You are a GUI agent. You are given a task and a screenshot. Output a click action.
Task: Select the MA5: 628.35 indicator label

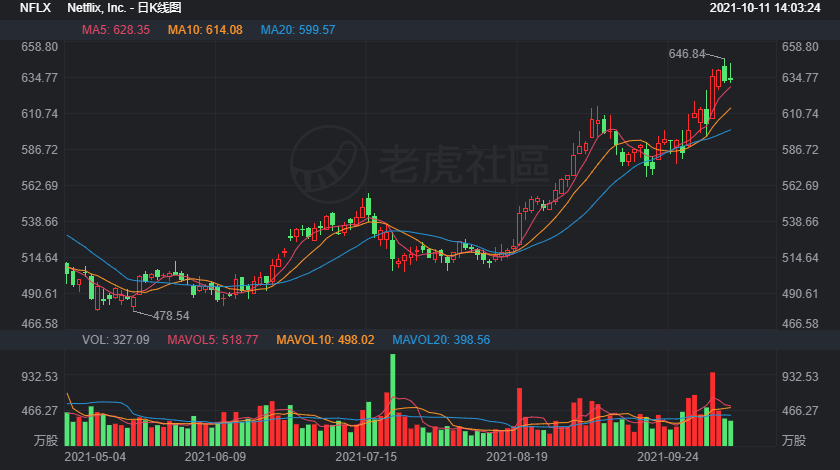tap(116, 30)
